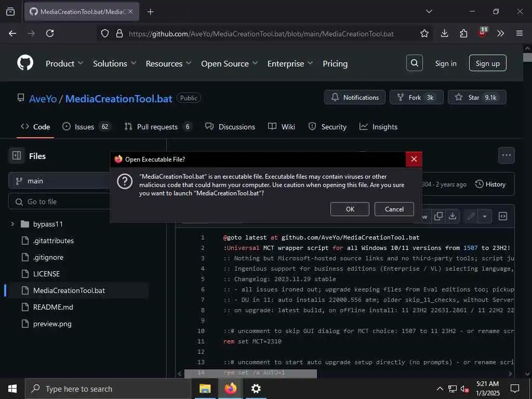This screenshot has width=532, height=399.
Task: Select MediaCreationTool.bat in the file tree
Action: coord(76,290)
